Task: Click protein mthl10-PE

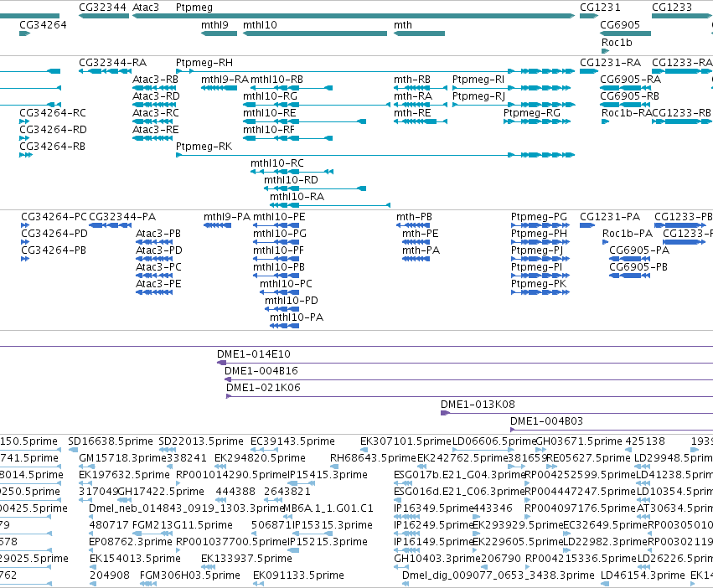Action: (276, 225)
